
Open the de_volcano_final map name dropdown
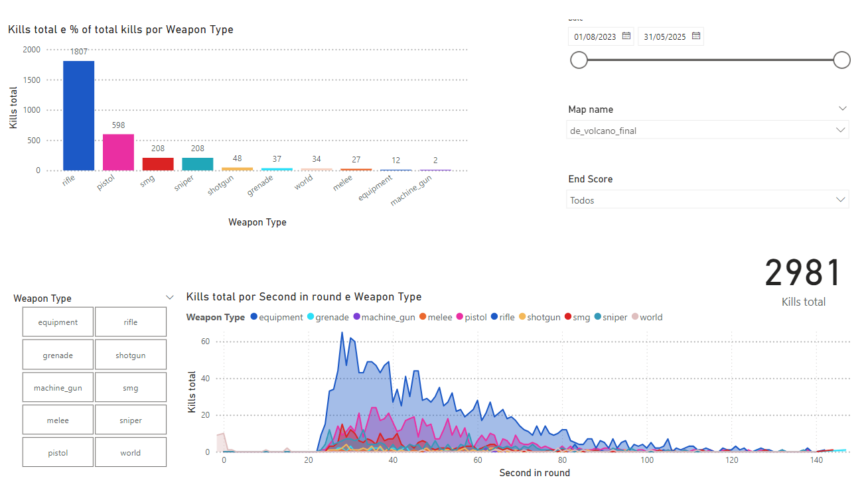coord(707,131)
